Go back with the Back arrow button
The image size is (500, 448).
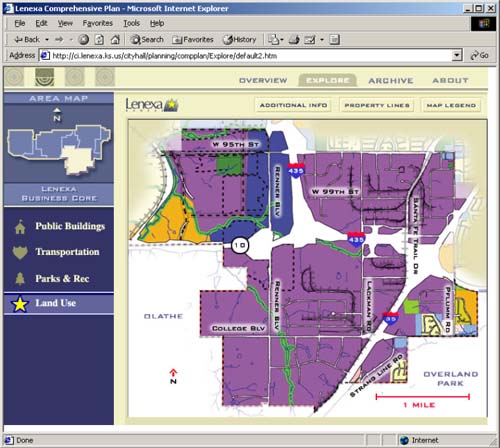[x=27, y=40]
